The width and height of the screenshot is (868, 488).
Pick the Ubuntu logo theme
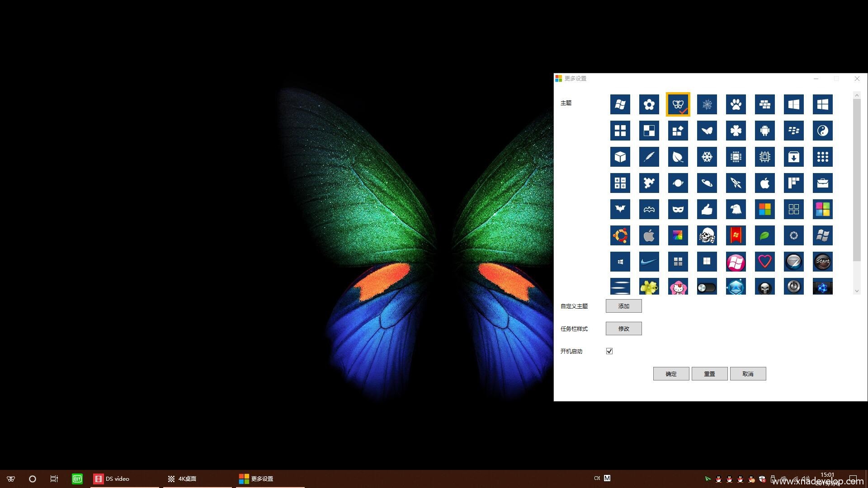click(620, 235)
